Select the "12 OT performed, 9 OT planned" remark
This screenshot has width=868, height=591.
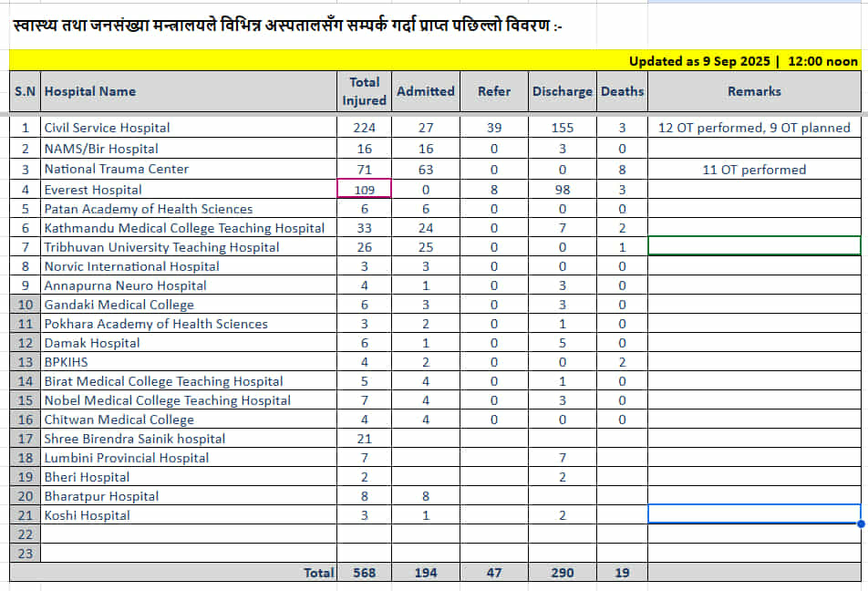click(x=753, y=128)
